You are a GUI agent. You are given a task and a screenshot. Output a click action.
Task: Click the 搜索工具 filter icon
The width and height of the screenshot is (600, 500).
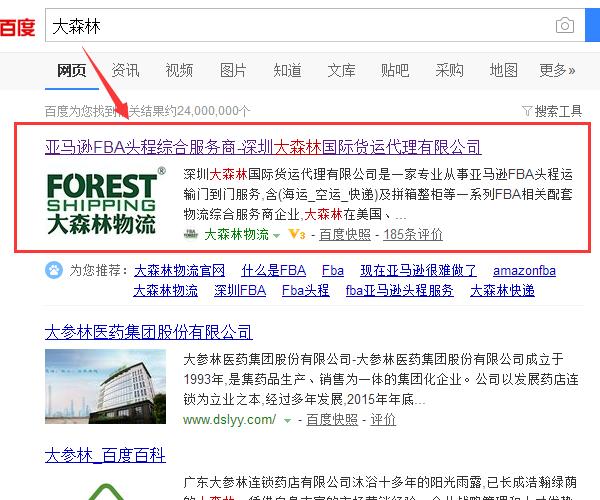pyautogui.click(x=527, y=111)
